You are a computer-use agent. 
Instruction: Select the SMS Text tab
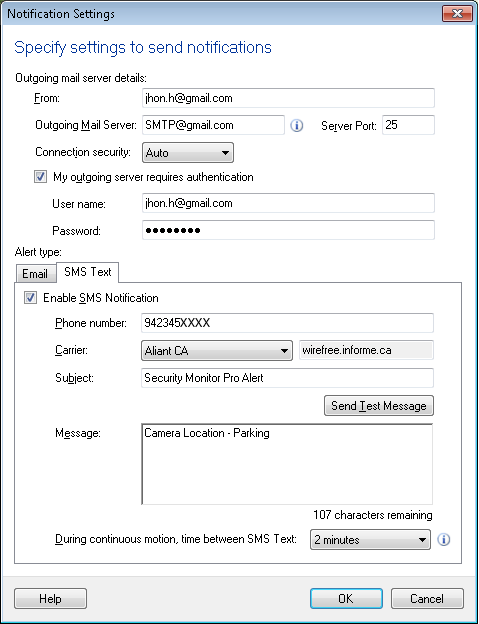pyautogui.click(x=88, y=272)
